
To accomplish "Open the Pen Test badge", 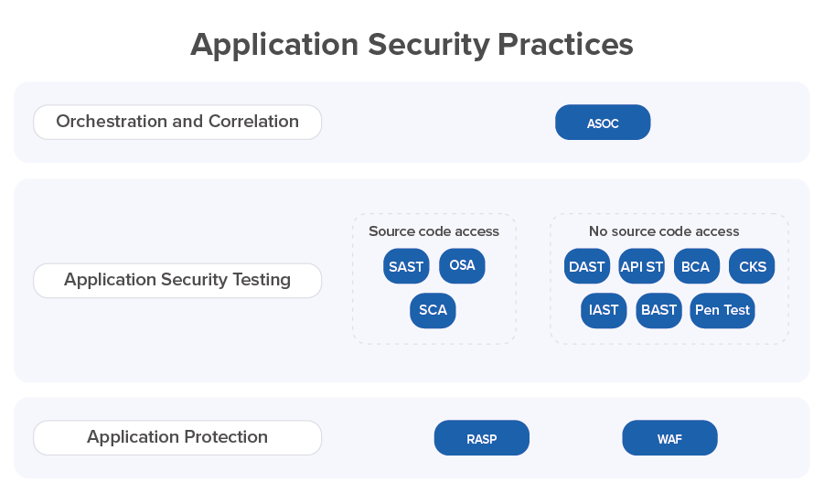I will pyautogui.click(x=722, y=311).
